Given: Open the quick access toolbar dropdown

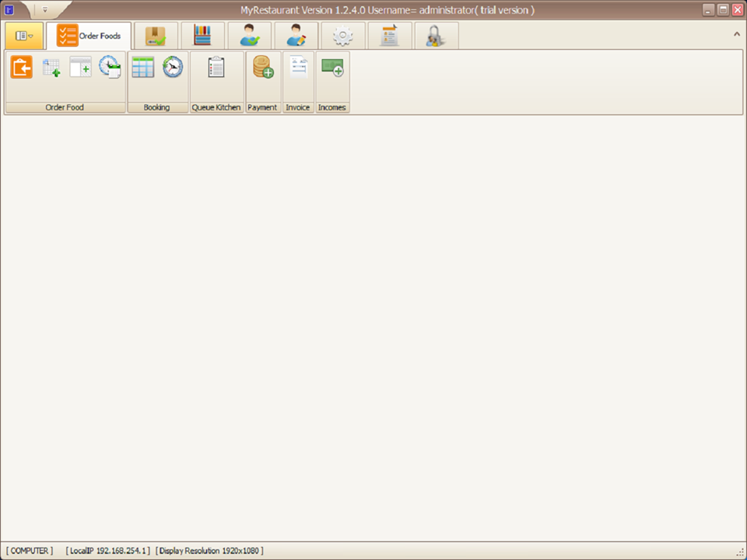Looking at the screenshot, I should click(x=45, y=9).
